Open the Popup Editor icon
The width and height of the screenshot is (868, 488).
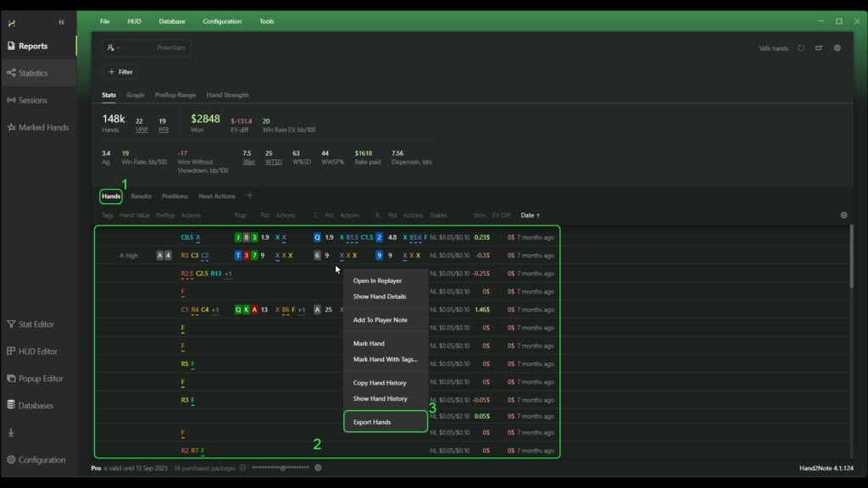tap(12, 379)
